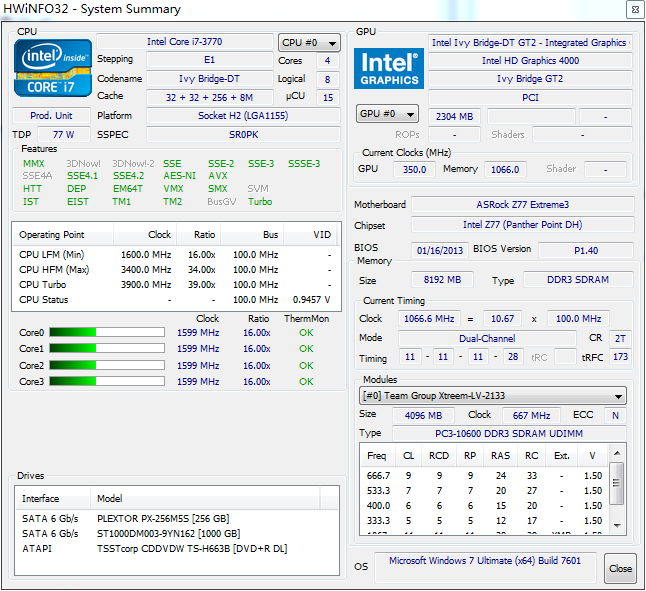The width and height of the screenshot is (646, 591).
Task: Click the SSE4.2 feature label
Action: [x=129, y=176]
